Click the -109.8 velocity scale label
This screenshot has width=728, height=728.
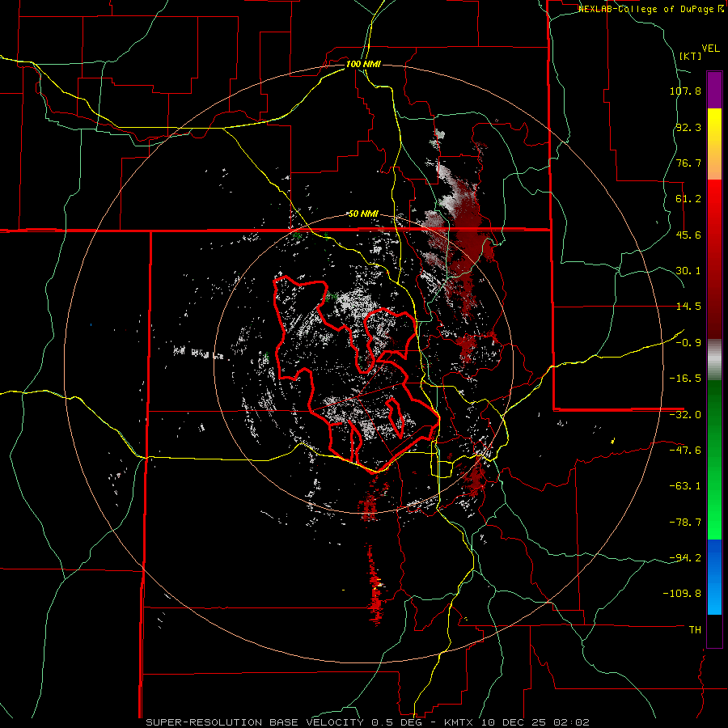[682, 594]
